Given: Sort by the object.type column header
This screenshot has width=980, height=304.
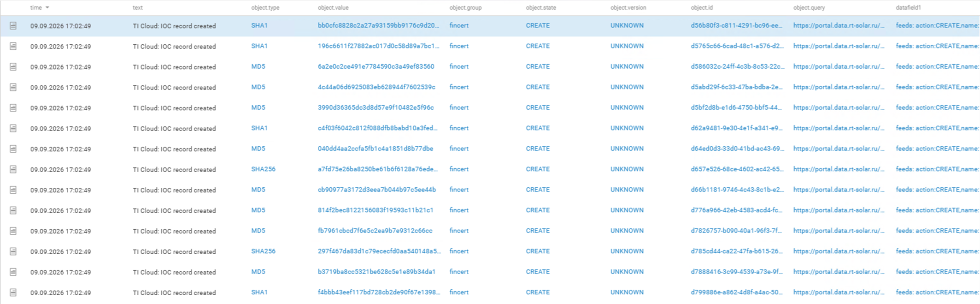Looking at the screenshot, I should tap(265, 8).
